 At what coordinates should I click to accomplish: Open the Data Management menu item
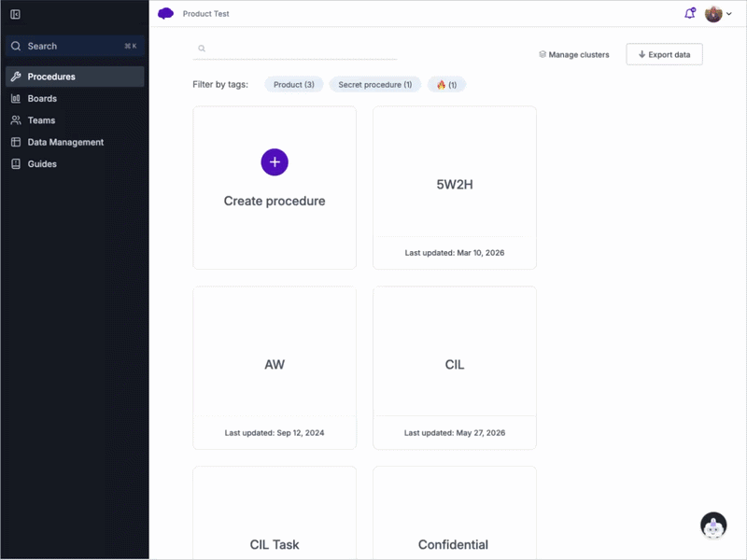tap(75, 142)
